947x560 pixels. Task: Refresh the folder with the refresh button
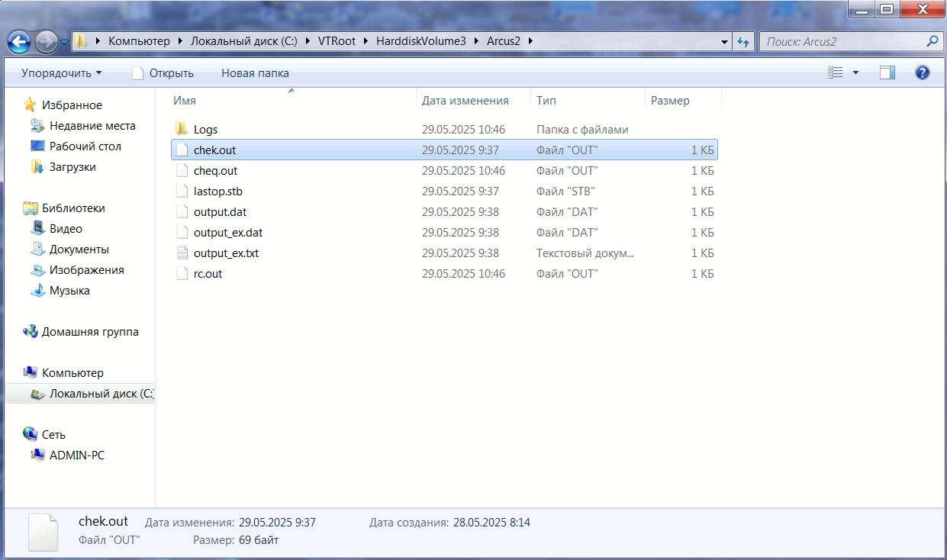(743, 42)
